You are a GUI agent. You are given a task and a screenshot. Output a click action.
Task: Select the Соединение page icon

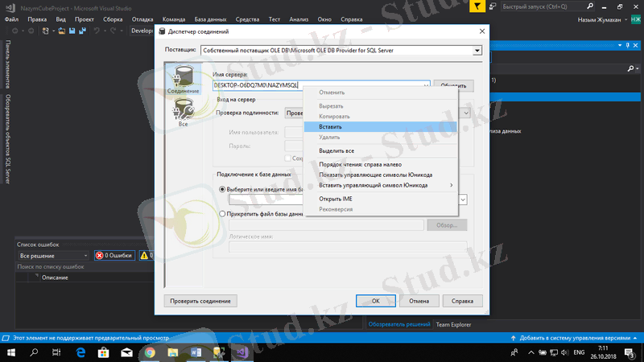184,79
